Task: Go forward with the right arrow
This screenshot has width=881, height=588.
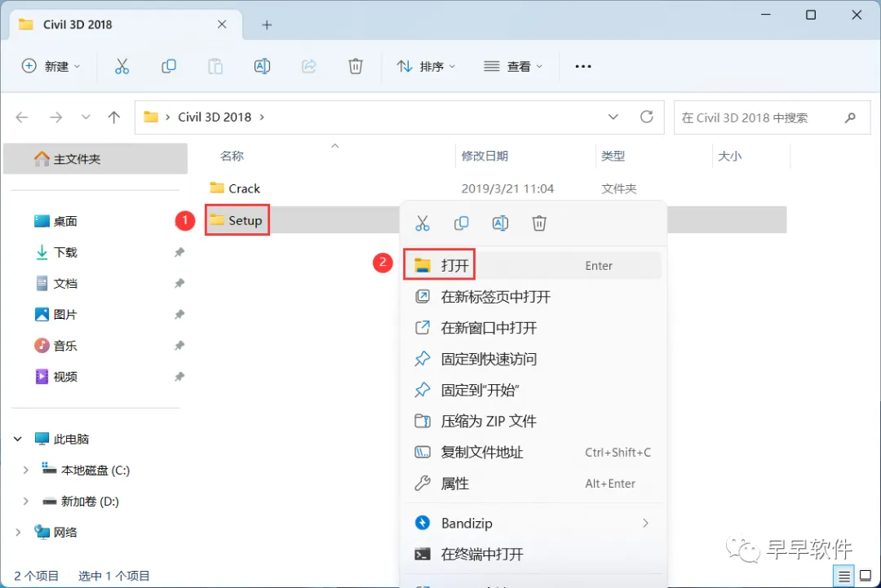Action: point(55,117)
